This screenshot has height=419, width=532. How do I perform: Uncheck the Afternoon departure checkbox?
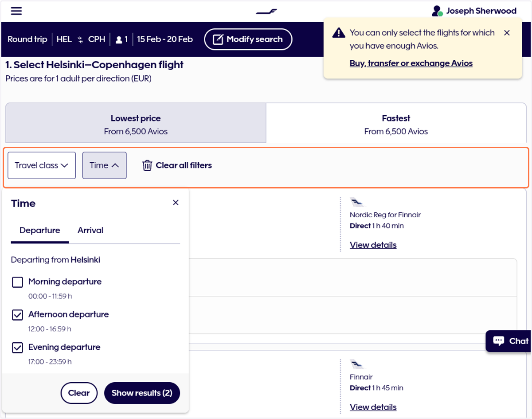click(x=17, y=315)
